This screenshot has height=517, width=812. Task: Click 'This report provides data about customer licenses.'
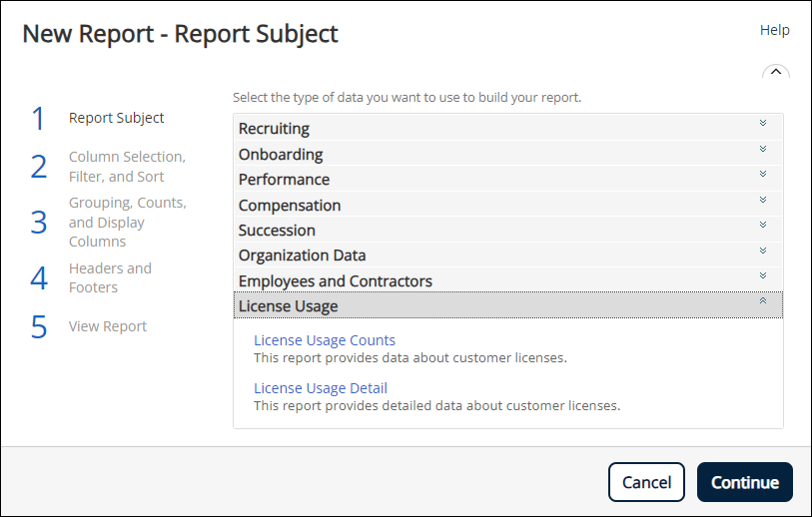[410, 357]
